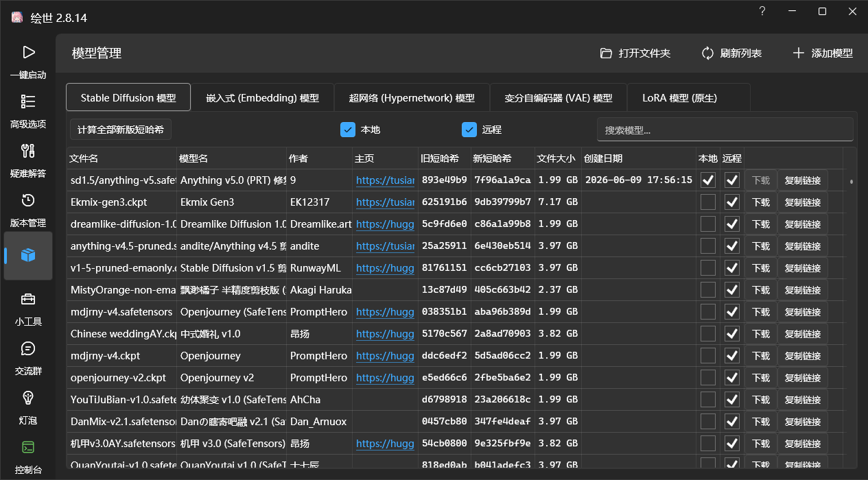The image size is (868, 480).
Task: Select size cell 7.17 GB
Action: (558, 202)
